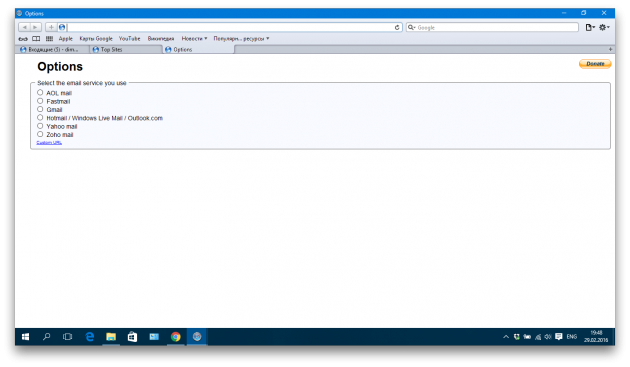This screenshot has width=630, height=367.
Task: Click the Donate button
Action: (595, 64)
